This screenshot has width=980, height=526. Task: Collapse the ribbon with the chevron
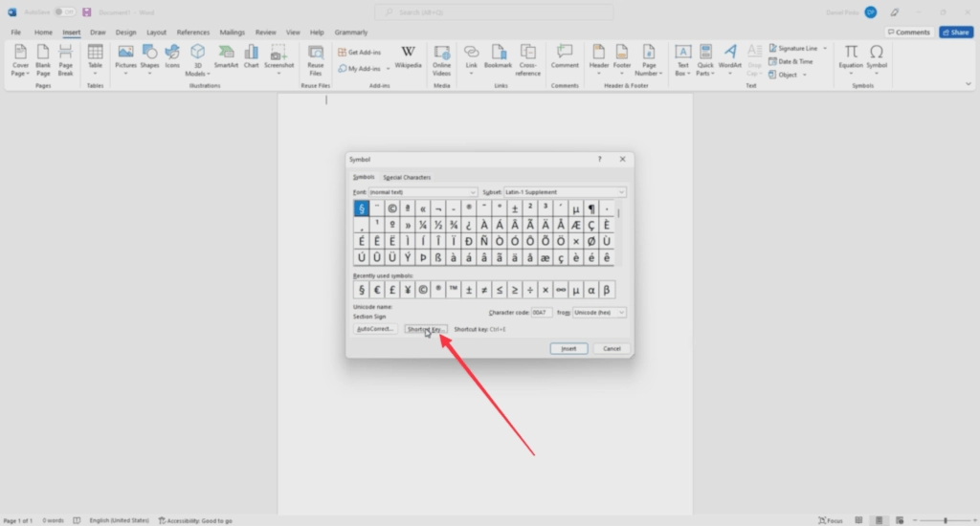(x=969, y=84)
